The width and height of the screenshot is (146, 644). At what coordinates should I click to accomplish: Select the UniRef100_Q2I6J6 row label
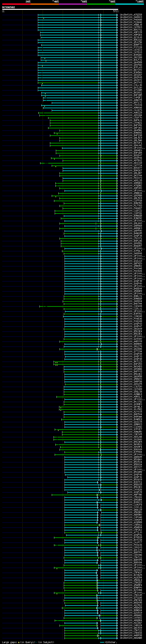131,37
